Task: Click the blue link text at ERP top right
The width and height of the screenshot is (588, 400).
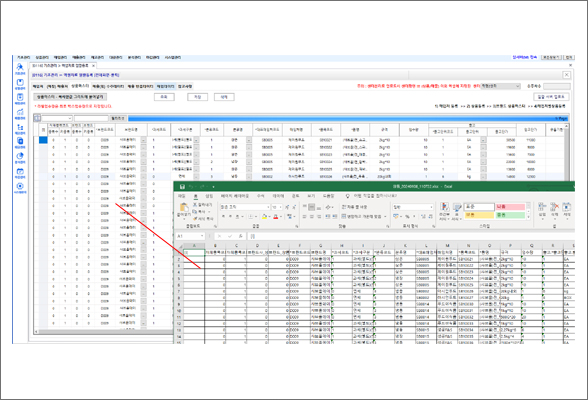Action: [x=525, y=57]
